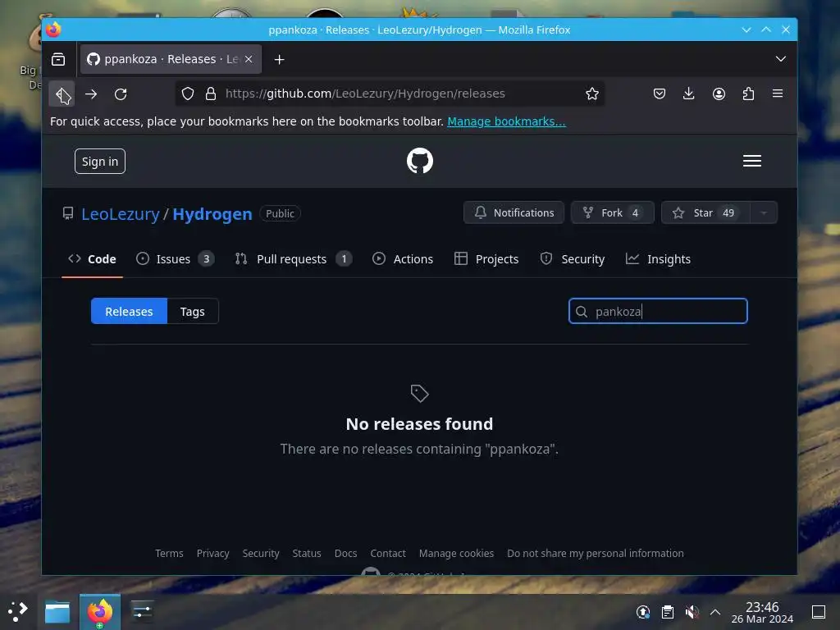The image size is (840, 630).
Task: Switch to the Tags toggle button
Action: point(192,311)
